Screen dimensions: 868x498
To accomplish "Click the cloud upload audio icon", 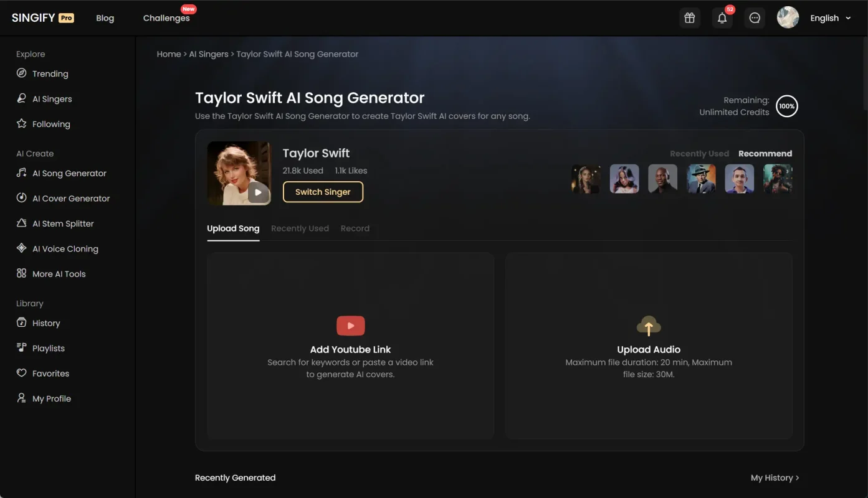I will pos(649,326).
